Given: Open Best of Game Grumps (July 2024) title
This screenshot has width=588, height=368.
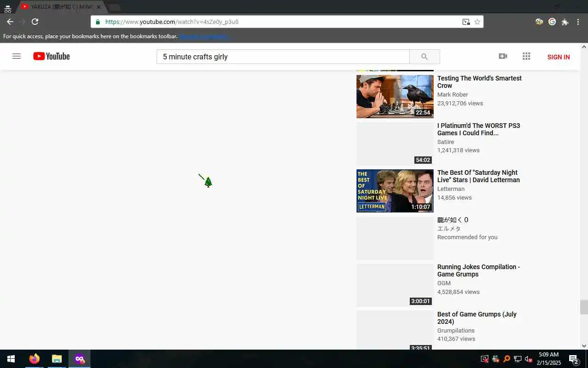Looking at the screenshot, I should (x=477, y=318).
